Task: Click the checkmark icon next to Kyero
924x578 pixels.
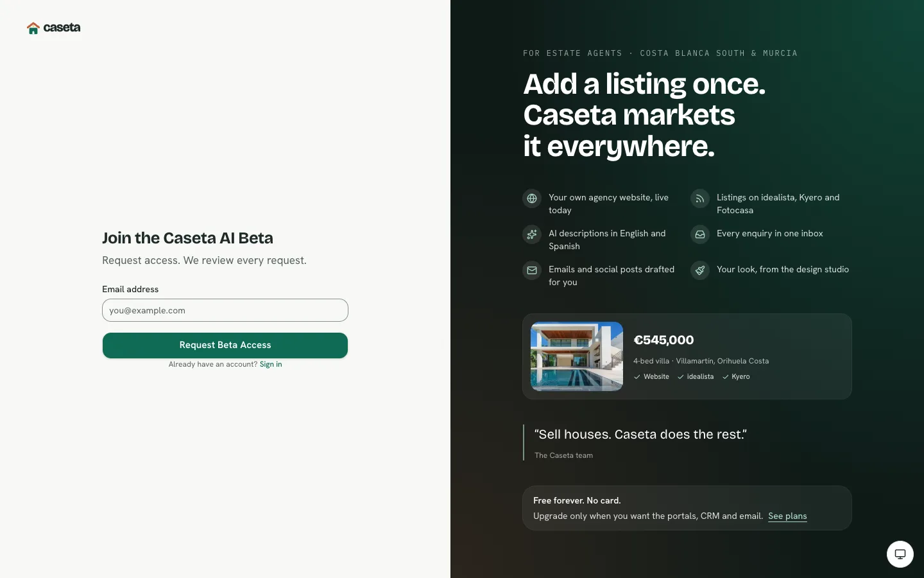Action: click(x=726, y=377)
